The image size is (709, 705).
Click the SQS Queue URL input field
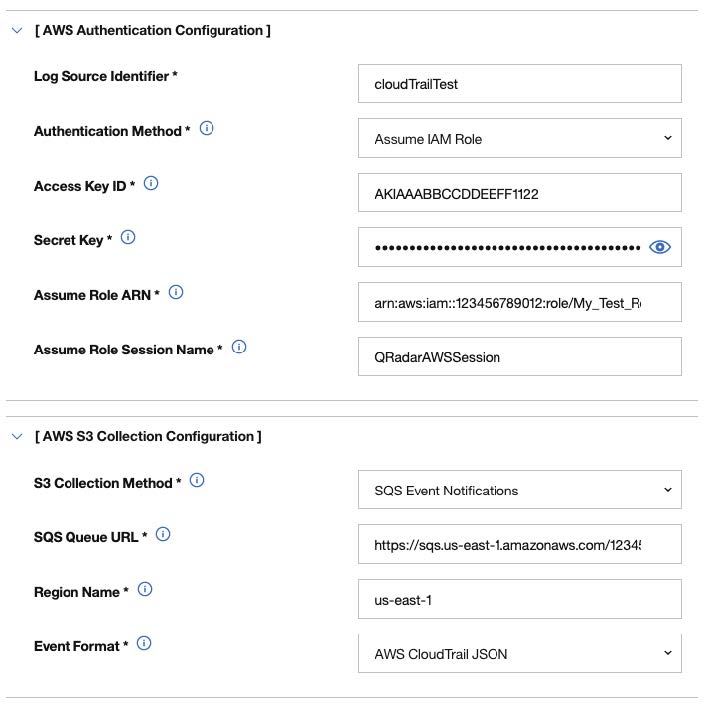tap(520, 545)
